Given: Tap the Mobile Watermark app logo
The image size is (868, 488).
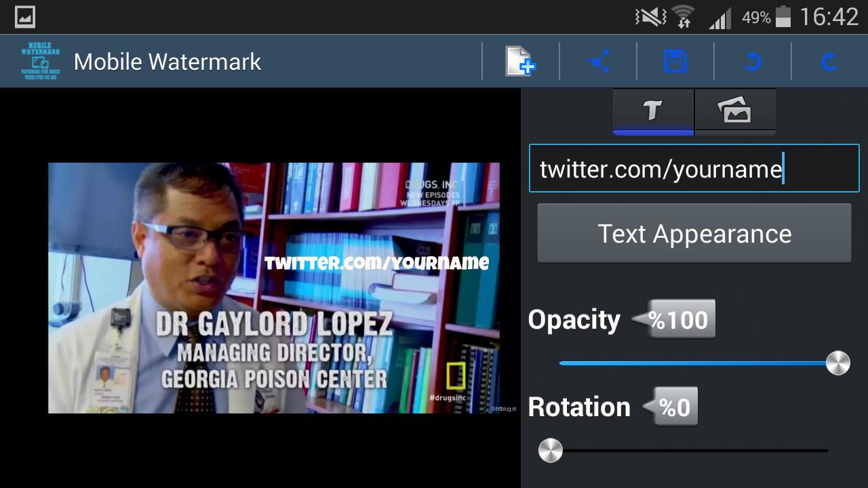Looking at the screenshot, I should (x=40, y=62).
